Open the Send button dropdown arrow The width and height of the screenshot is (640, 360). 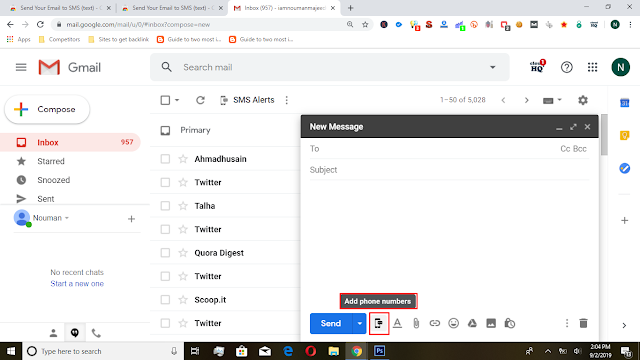pyautogui.click(x=360, y=323)
